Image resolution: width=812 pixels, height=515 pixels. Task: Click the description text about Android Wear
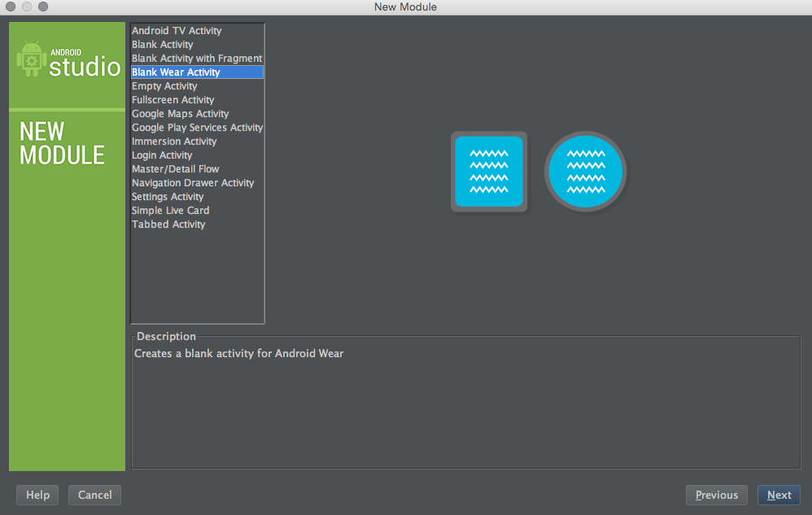tap(238, 354)
